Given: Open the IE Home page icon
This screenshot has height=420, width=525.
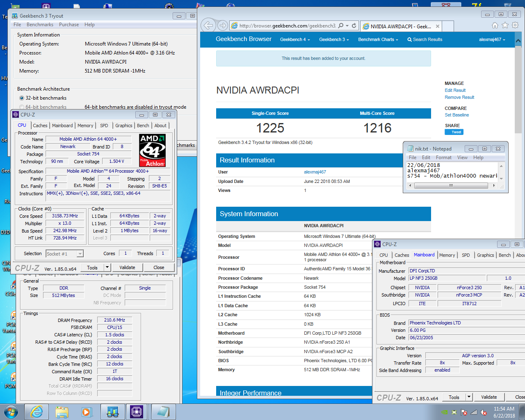Looking at the screenshot, I should pyautogui.click(x=495, y=25).
